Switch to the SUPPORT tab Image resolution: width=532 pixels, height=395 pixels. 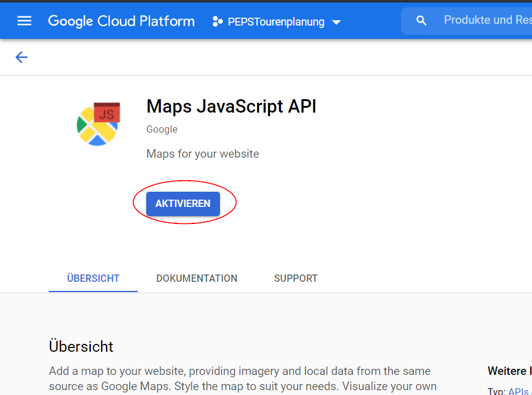pyautogui.click(x=296, y=278)
